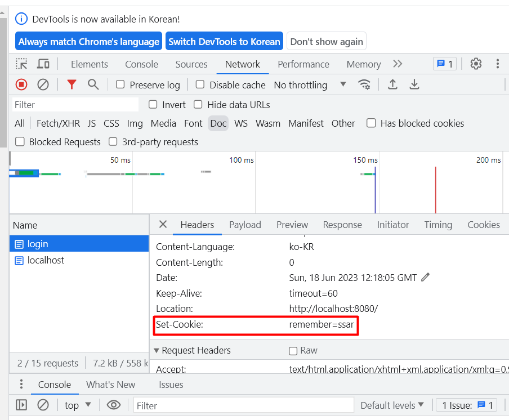
Task: Check Hide data URLs
Action: point(198,105)
